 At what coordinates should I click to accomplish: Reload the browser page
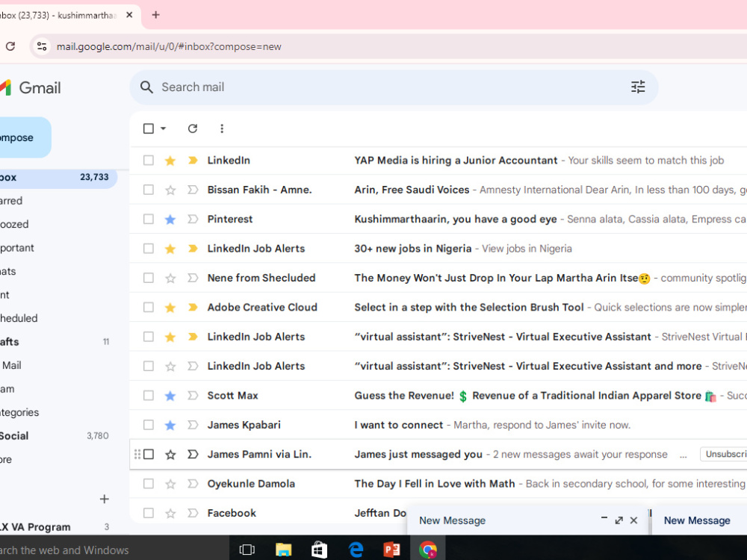pyautogui.click(x=10, y=46)
